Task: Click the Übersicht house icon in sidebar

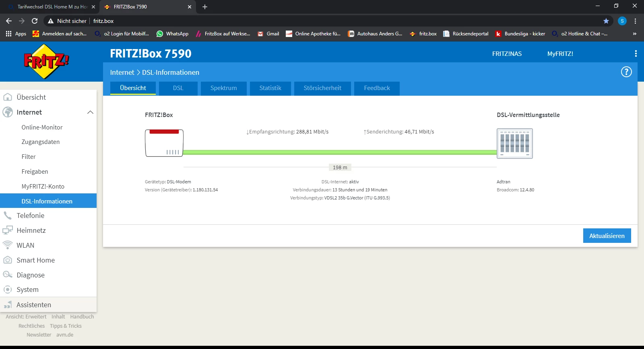Action: coord(8,97)
